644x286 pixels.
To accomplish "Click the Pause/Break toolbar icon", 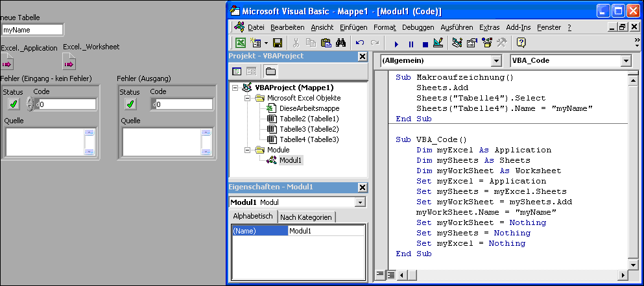I will pos(411,44).
